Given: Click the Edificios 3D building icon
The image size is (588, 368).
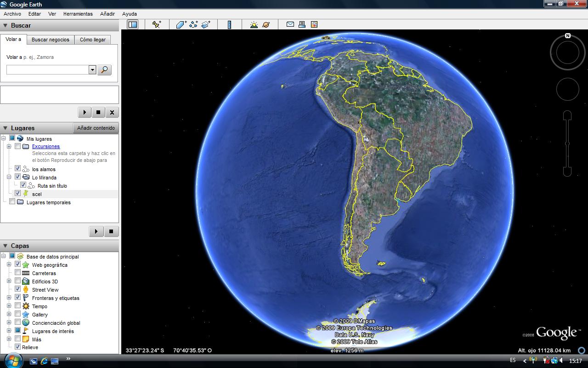Looking at the screenshot, I should (x=26, y=282).
